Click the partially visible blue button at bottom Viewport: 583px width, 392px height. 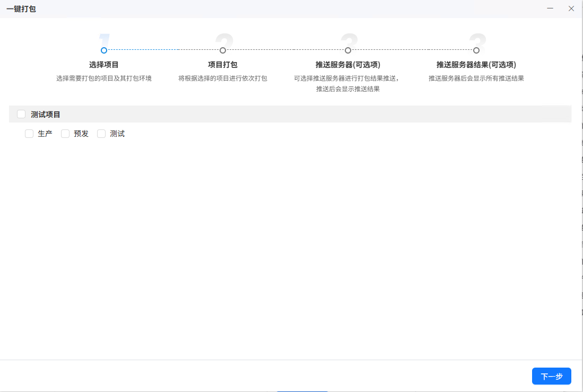(x=302, y=390)
